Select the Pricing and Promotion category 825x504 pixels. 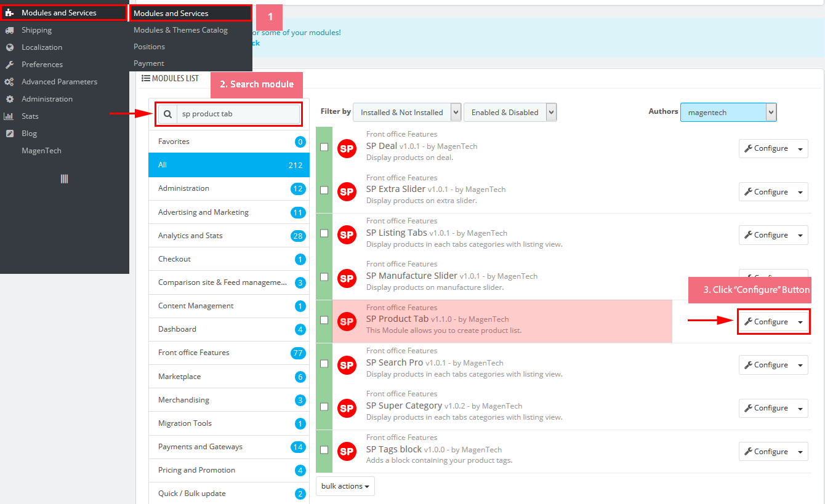[229, 470]
